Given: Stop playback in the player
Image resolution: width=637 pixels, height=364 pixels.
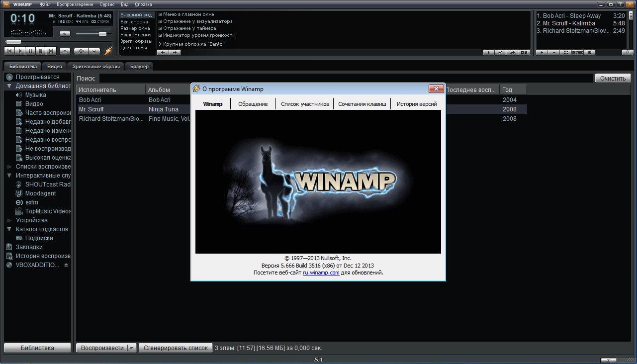Looking at the screenshot, I should click(41, 51).
